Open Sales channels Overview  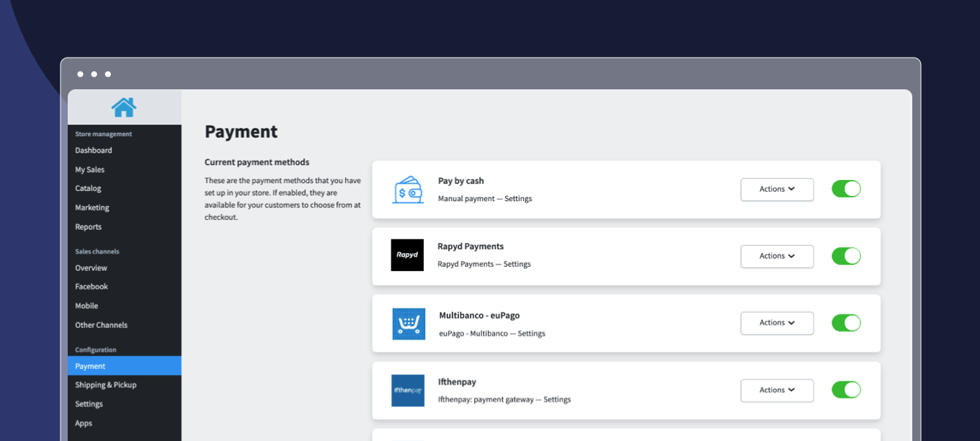click(91, 268)
